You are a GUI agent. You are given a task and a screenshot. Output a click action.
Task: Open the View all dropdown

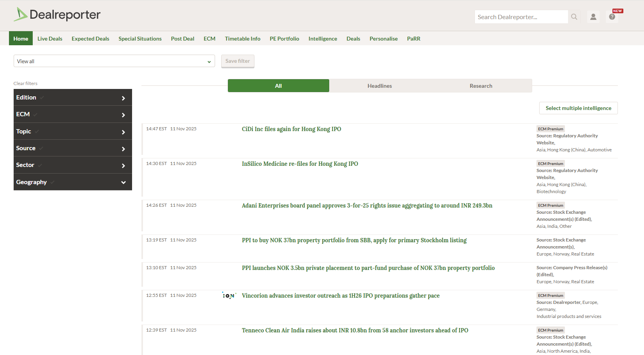pyautogui.click(x=114, y=61)
